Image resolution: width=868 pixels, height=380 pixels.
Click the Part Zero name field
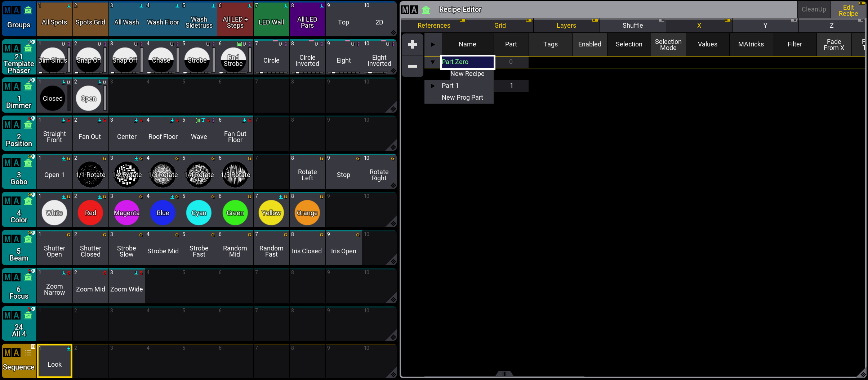coord(467,62)
